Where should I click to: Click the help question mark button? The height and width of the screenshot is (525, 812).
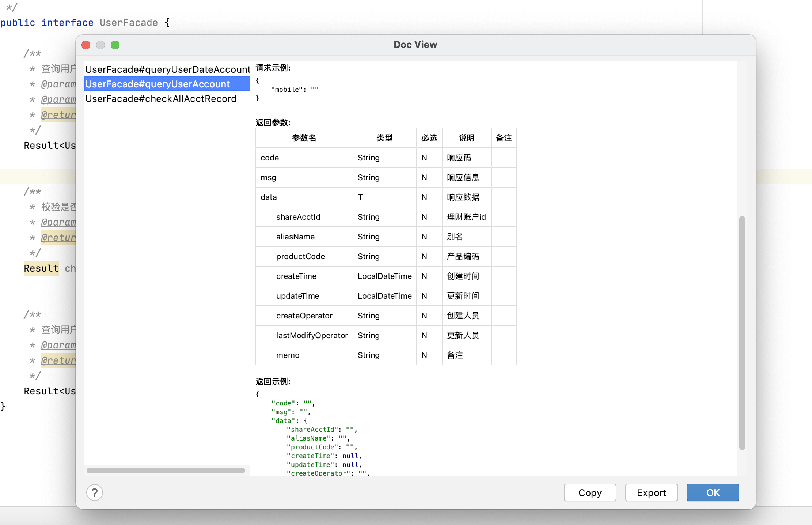point(95,492)
